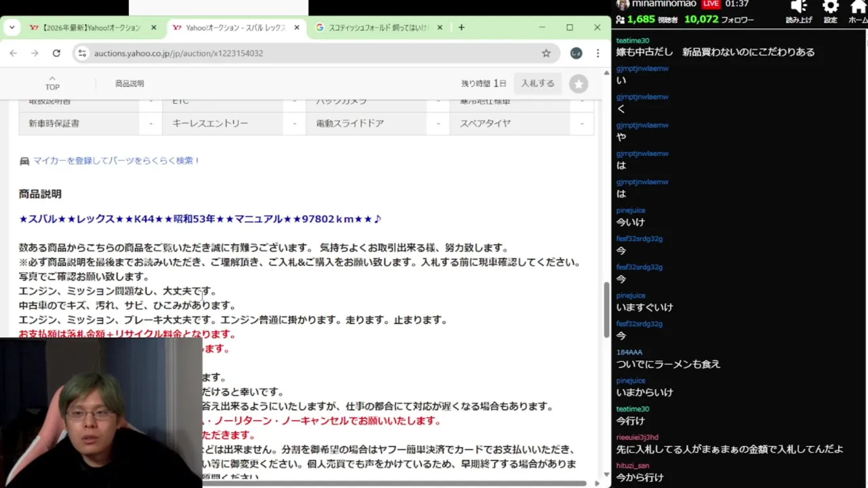The height and width of the screenshot is (488, 868).
Task: Click the 10,072 フォロワー count
Action: pyautogui.click(x=719, y=20)
